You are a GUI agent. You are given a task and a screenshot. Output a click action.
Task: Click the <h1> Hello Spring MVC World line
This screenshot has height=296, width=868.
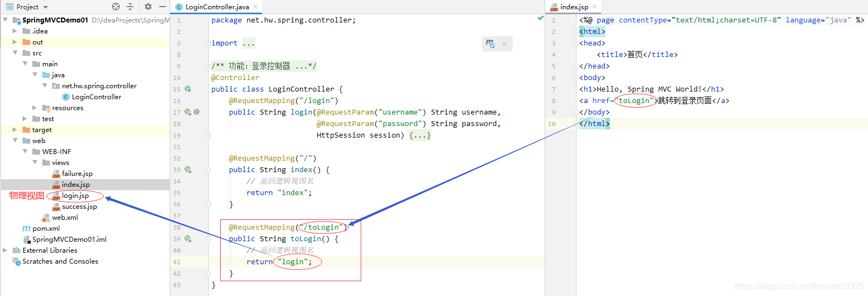(652, 89)
